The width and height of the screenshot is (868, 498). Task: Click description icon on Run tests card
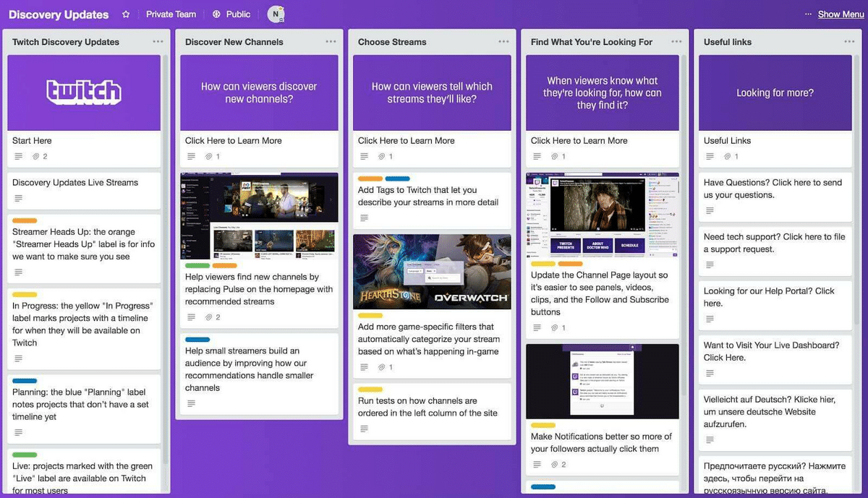(364, 429)
